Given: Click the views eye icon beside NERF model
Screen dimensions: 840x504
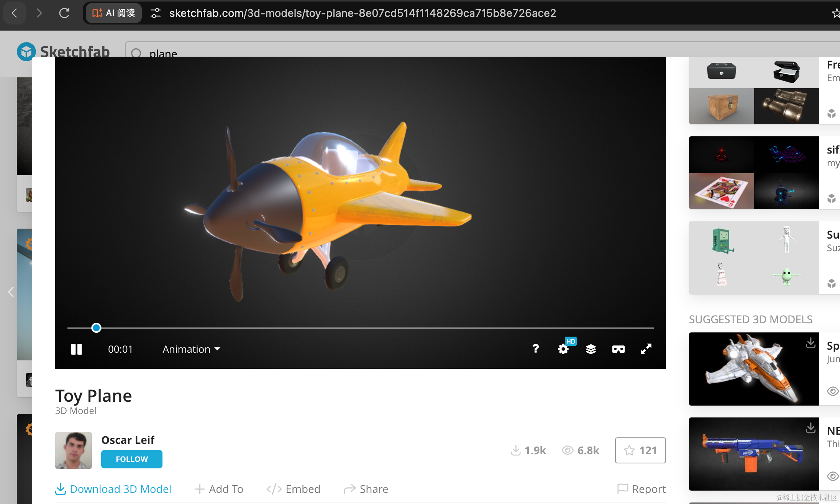Looking at the screenshot, I should pyautogui.click(x=833, y=476).
